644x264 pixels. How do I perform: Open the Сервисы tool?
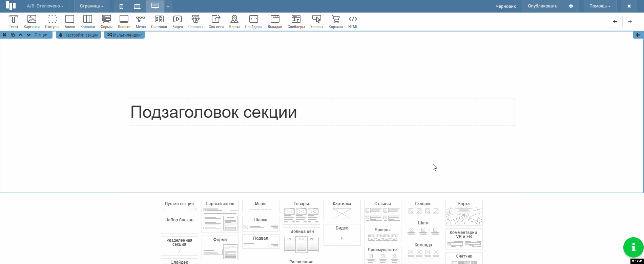pos(195,22)
